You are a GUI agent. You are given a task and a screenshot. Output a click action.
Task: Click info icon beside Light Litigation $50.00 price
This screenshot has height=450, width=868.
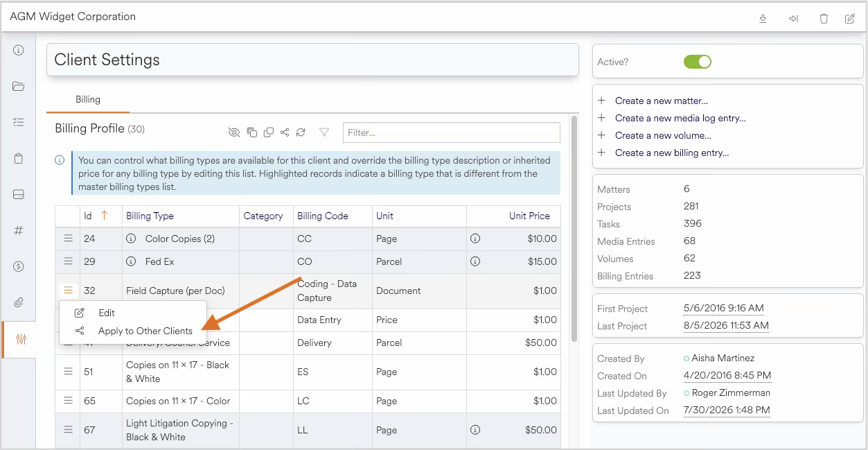(475, 430)
